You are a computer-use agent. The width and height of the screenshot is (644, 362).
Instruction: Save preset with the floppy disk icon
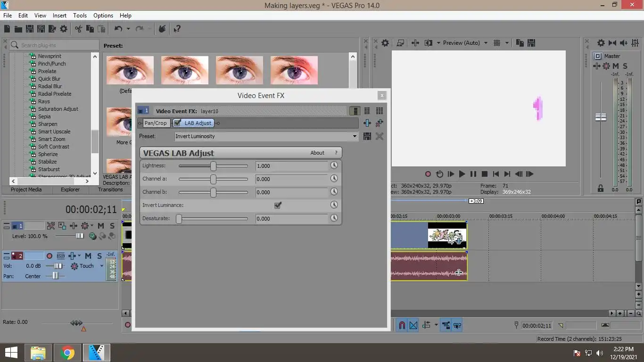(367, 136)
